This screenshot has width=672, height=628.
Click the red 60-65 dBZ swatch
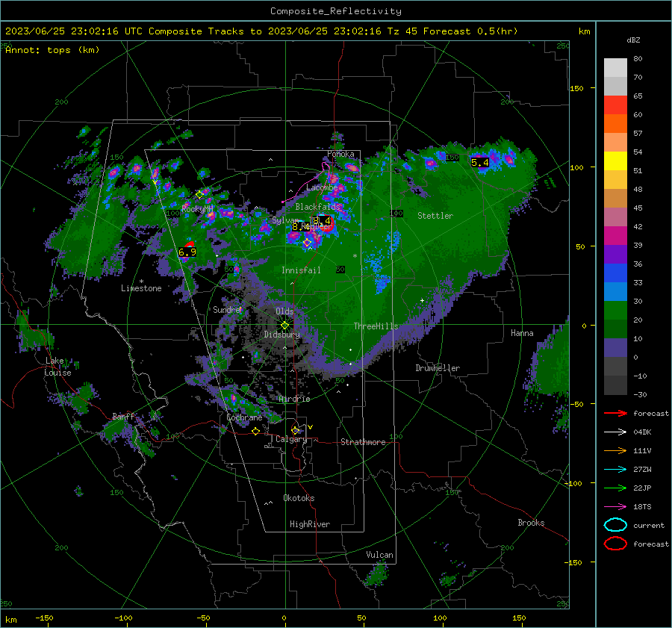coord(615,105)
